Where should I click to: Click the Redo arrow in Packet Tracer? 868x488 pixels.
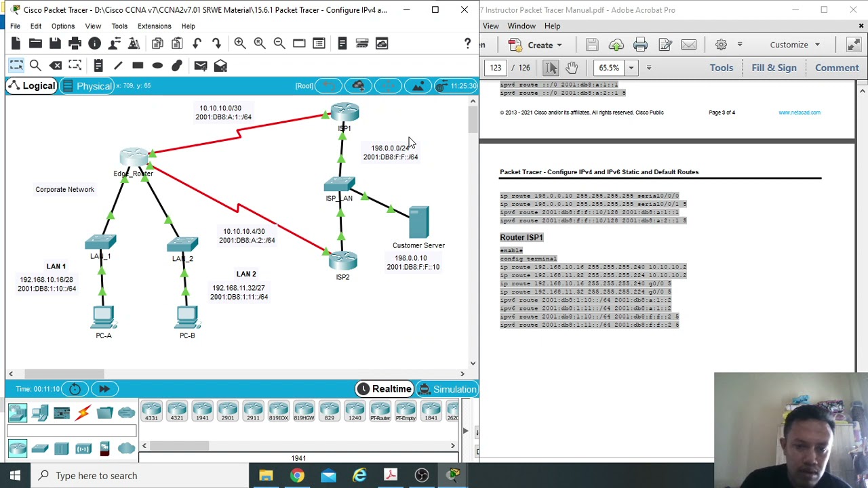(x=216, y=43)
